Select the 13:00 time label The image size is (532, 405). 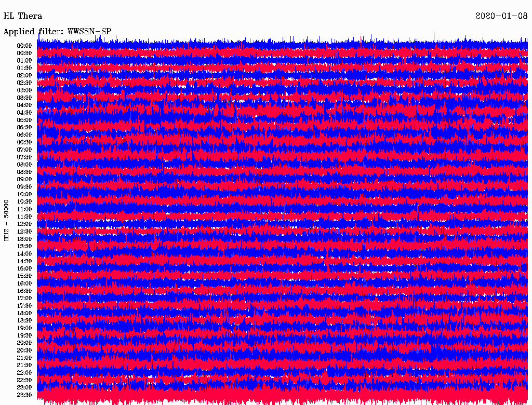24,239
